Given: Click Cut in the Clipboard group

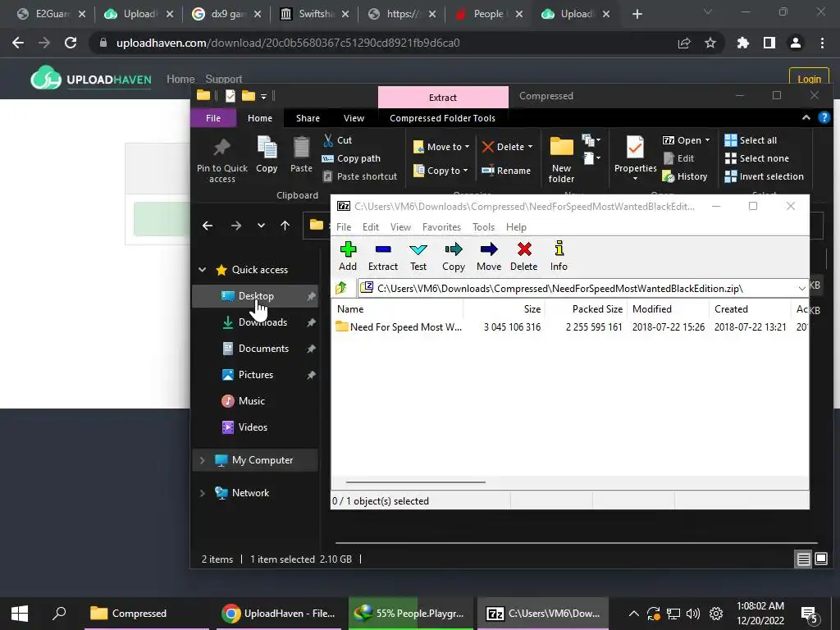Looking at the screenshot, I should coord(337,140).
